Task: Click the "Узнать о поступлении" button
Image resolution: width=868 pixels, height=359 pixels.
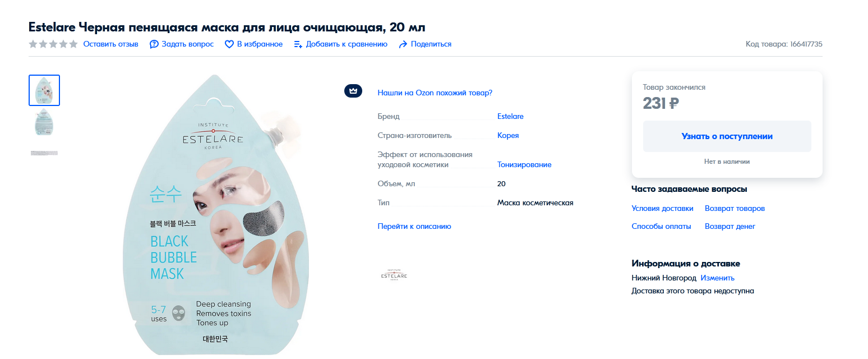Action: pyautogui.click(x=727, y=136)
